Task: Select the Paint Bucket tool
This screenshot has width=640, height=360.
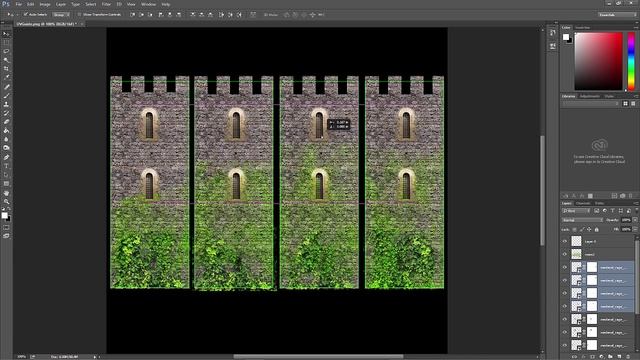Action: 6,131
